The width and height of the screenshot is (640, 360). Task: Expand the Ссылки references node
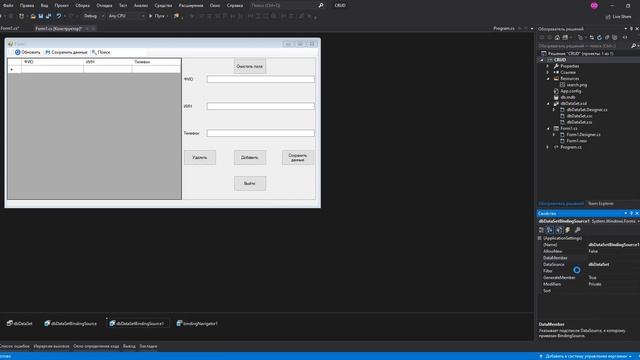point(548,72)
